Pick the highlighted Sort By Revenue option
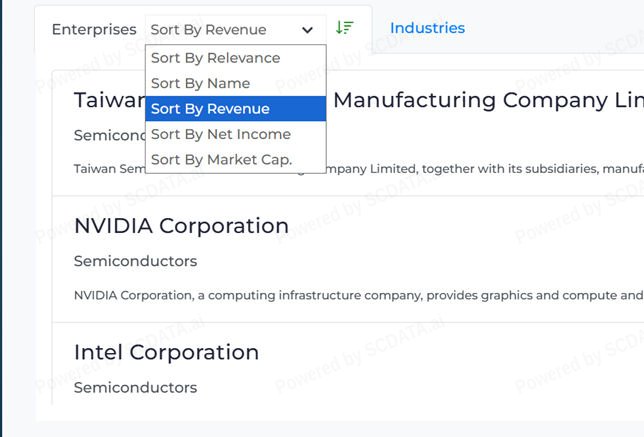Screen dimensions: 644x437 pos(211,109)
